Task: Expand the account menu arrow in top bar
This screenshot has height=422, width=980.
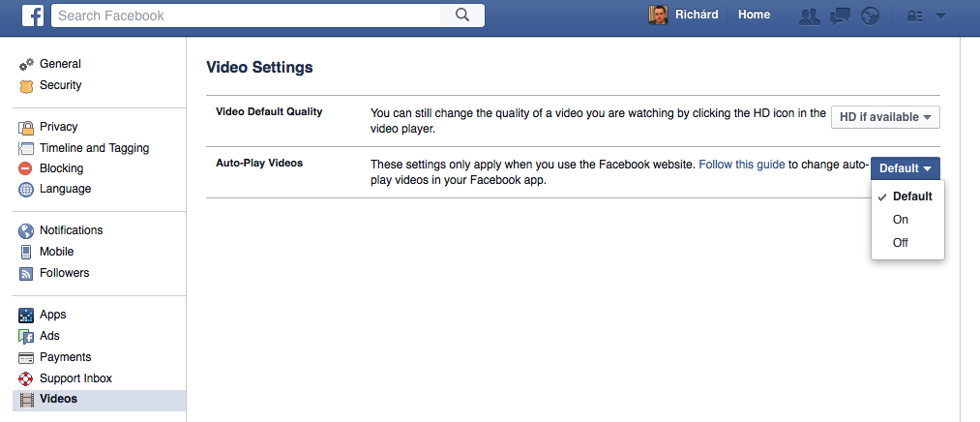Action: tap(940, 15)
